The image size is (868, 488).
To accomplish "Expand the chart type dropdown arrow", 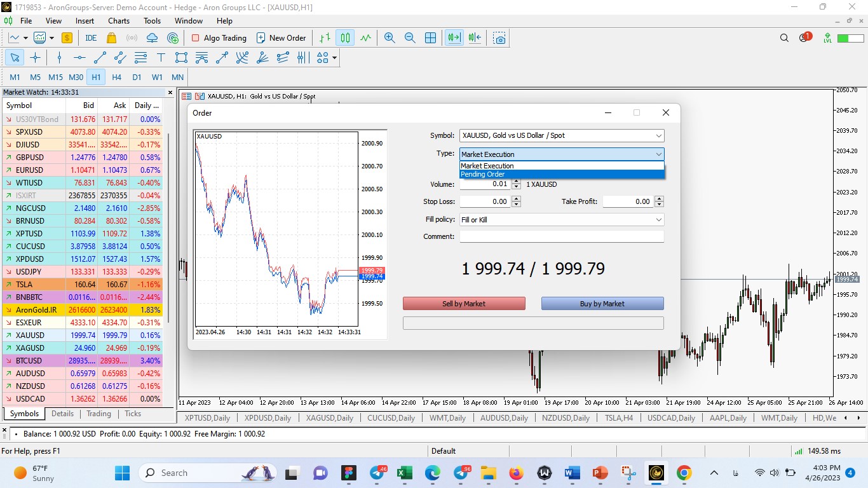I will click(x=25, y=38).
